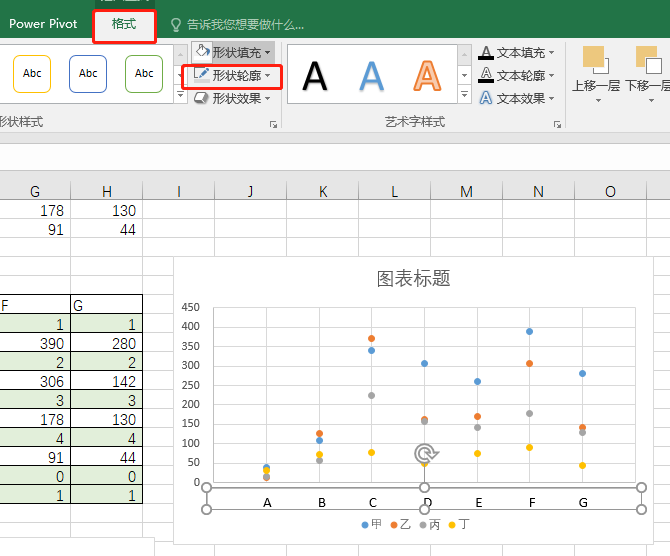Viewport: 670px width, 556px height.
Task: Click 下移一层 send backward button
Action: tap(648, 74)
